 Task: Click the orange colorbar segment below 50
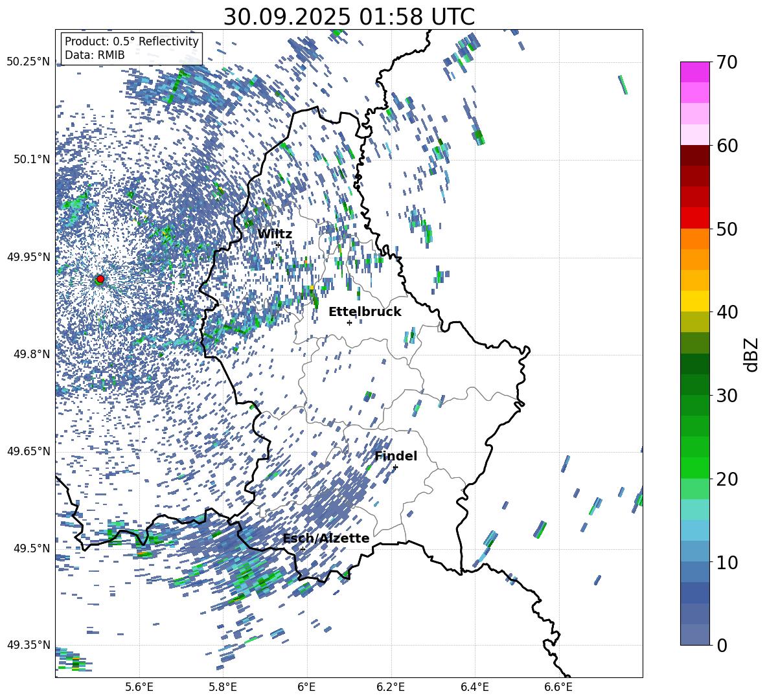(x=694, y=239)
